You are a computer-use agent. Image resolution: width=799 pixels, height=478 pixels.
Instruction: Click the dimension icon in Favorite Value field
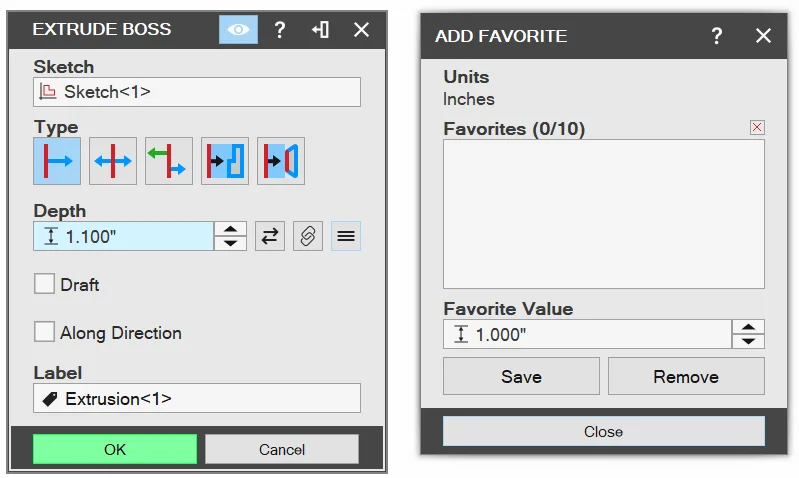pos(461,334)
